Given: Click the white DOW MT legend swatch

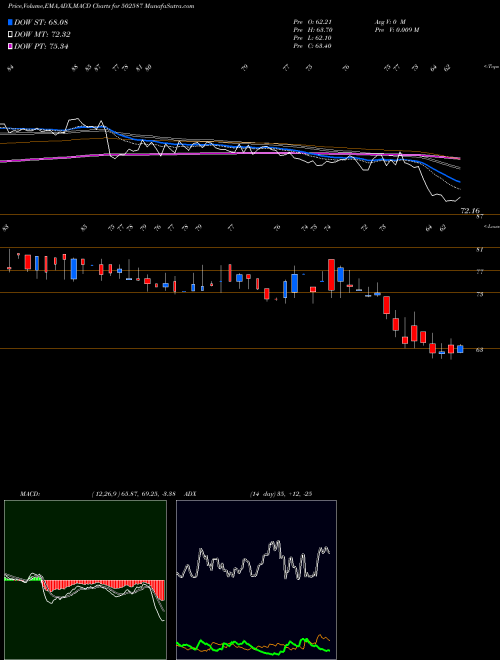Looking at the screenshot, I should pos(10,35).
